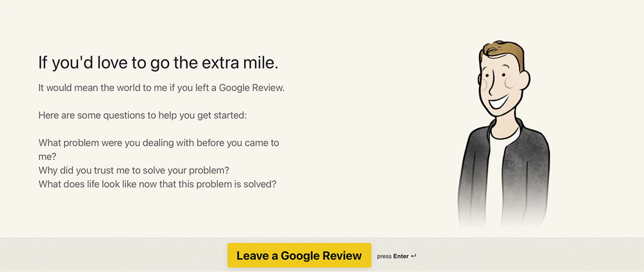Click the "If you'd love to go the extra mile" heading

pos(158,63)
